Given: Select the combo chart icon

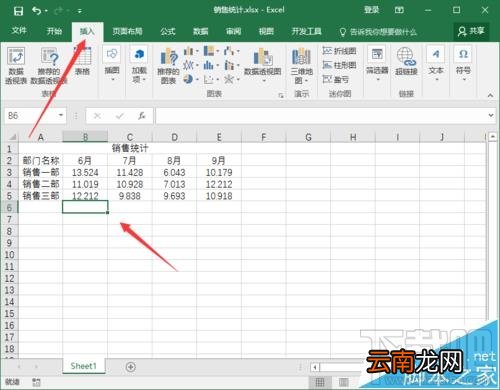Looking at the screenshot, I should coord(229,65).
